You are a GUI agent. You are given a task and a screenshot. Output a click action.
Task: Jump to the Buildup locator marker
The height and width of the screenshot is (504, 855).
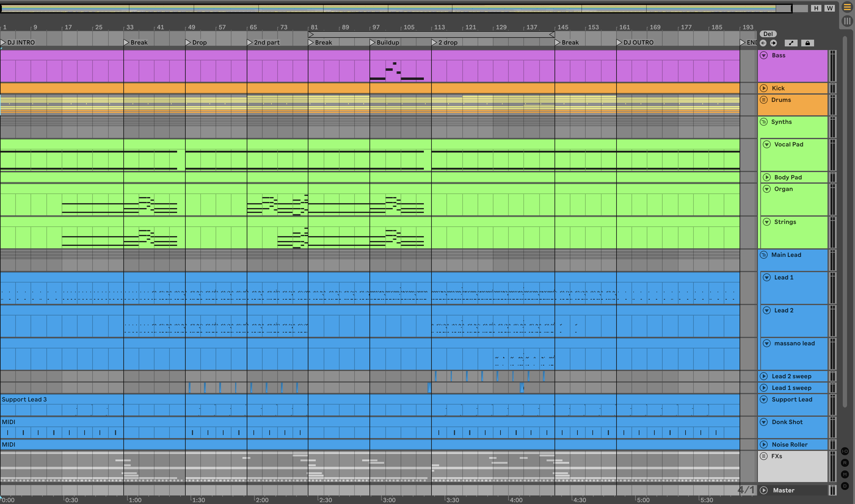373,42
